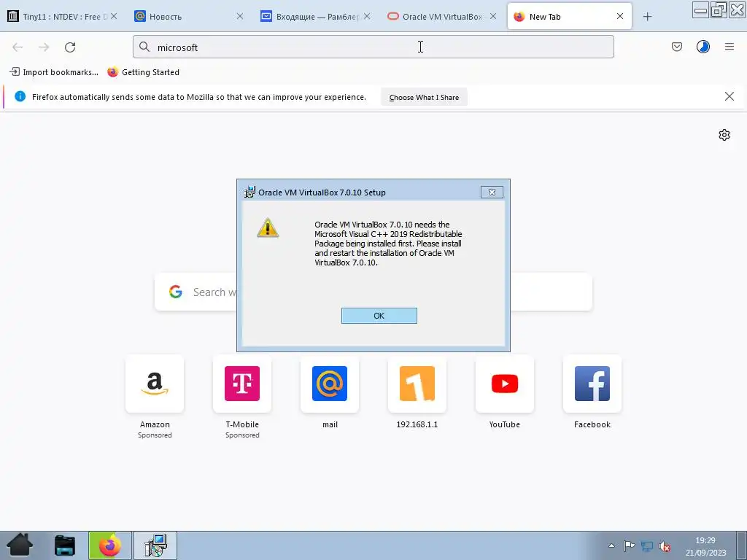Viewport: 747px width, 560px height.
Task: Open the Save to Pocket button
Action: coord(676,47)
